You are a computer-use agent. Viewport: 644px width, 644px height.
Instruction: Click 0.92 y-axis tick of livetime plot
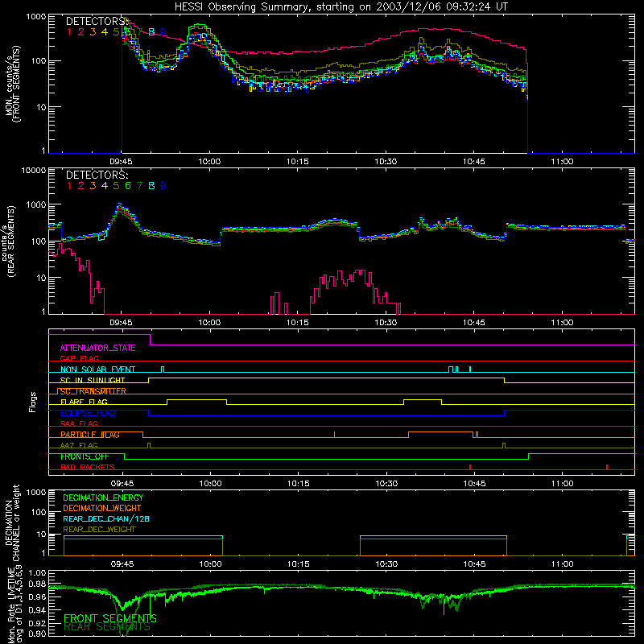pyautogui.click(x=37, y=623)
